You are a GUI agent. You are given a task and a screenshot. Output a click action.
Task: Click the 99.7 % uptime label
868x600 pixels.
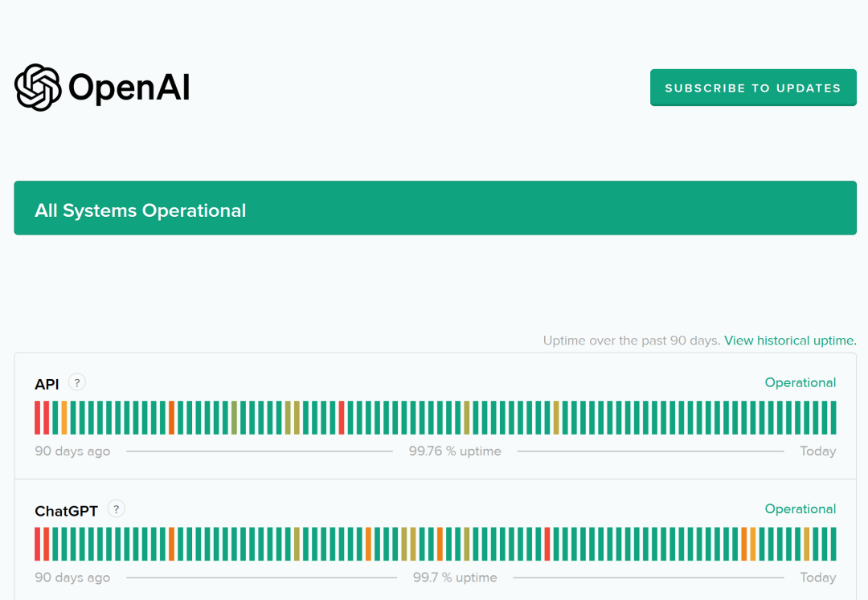point(455,578)
